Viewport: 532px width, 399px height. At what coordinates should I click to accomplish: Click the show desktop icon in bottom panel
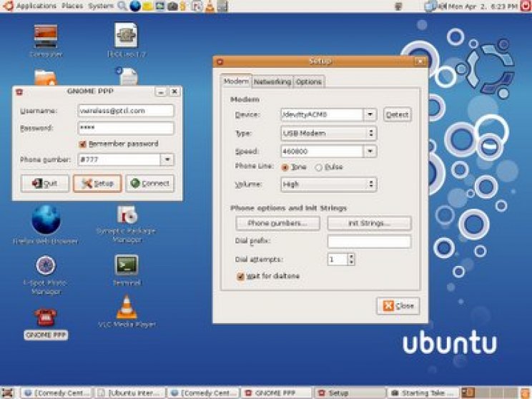point(7,393)
